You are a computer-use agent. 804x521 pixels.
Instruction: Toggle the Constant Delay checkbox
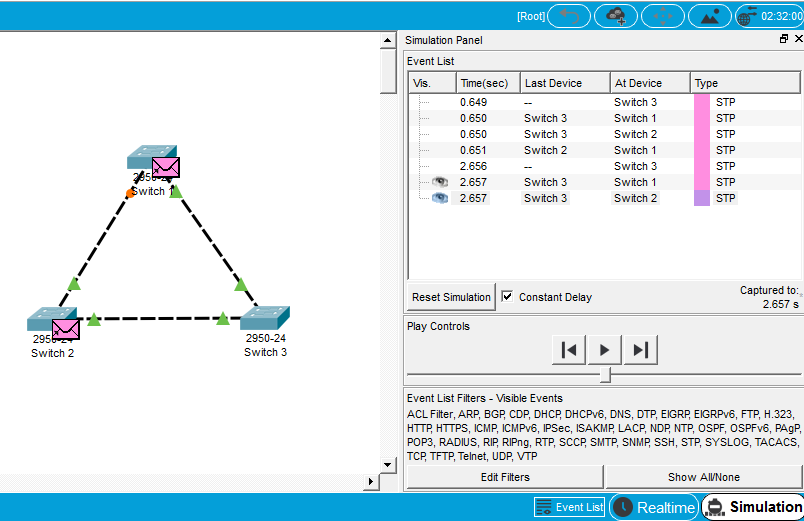pyautogui.click(x=507, y=297)
